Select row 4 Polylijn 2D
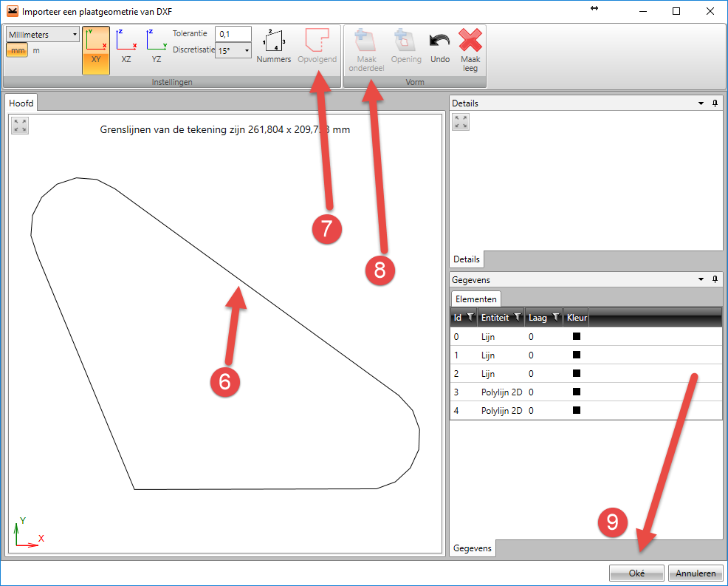This screenshot has height=586, width=728. (586, 411)
